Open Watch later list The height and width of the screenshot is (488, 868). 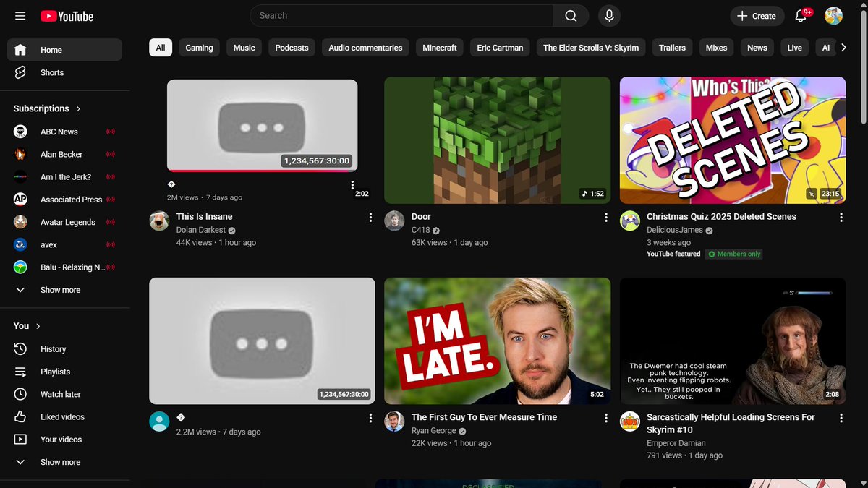(64, 394)
